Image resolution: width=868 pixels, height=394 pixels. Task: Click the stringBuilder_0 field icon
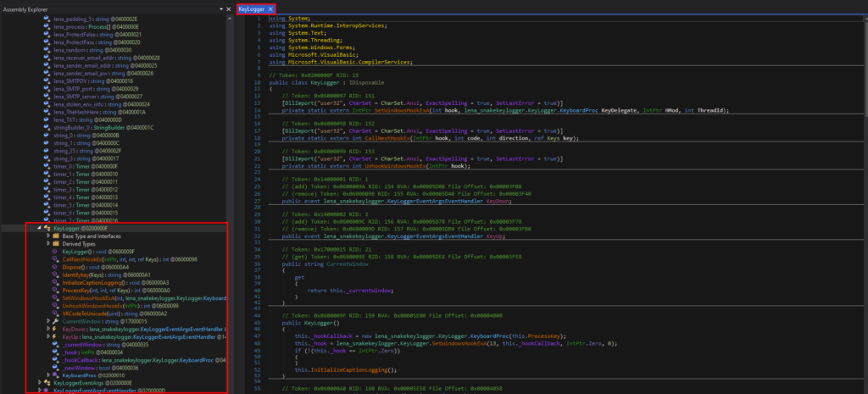pos(46,127)
